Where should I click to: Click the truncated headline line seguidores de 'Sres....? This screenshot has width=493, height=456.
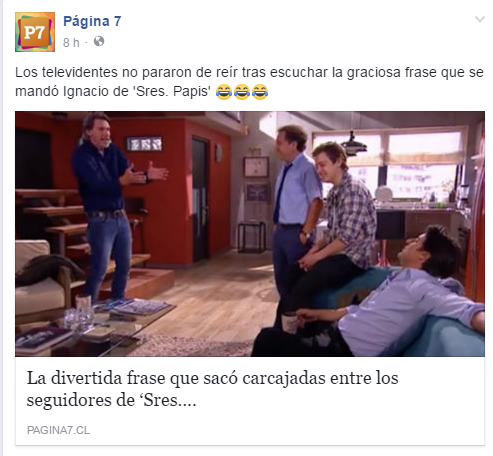(111, 400)
